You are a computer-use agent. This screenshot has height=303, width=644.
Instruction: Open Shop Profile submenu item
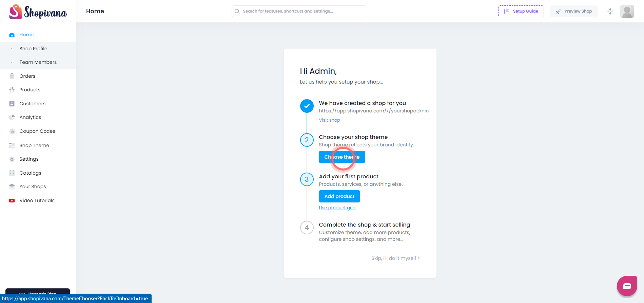point(33,49)
